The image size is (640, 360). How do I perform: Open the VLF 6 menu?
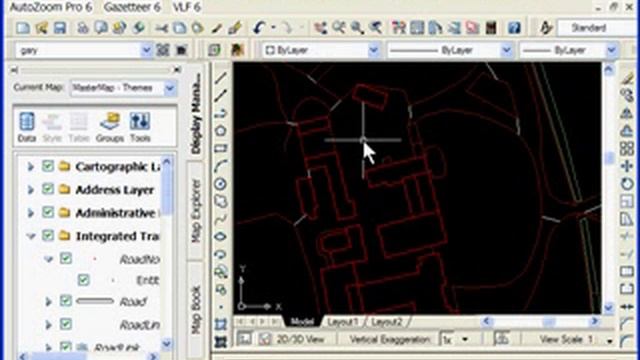pyautogui.click(x=186, y=7)
